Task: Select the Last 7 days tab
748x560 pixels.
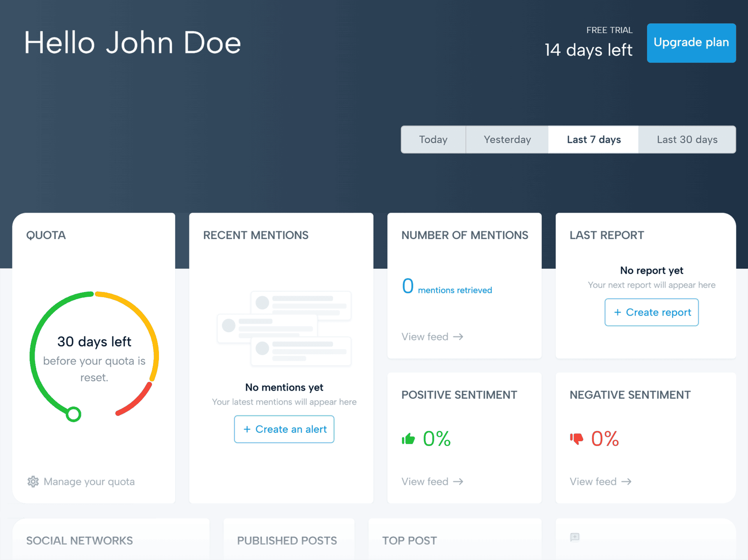Action: pos(594,139)
